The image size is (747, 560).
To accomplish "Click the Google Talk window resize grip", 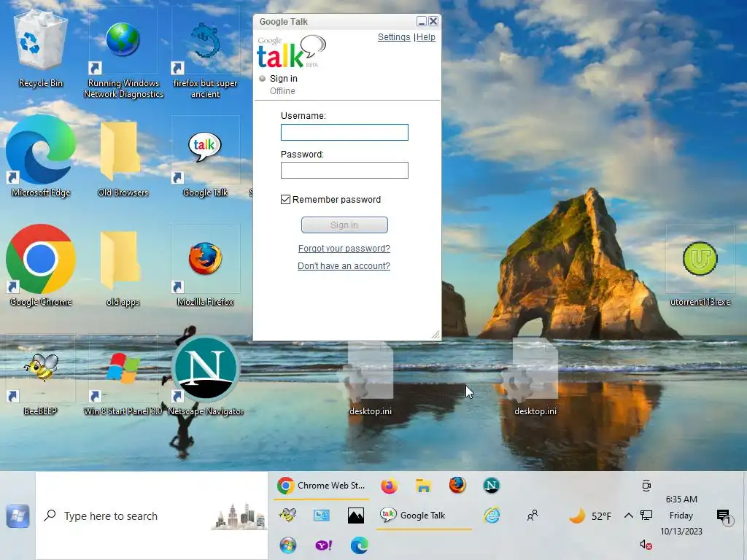I will click(436, 335).
